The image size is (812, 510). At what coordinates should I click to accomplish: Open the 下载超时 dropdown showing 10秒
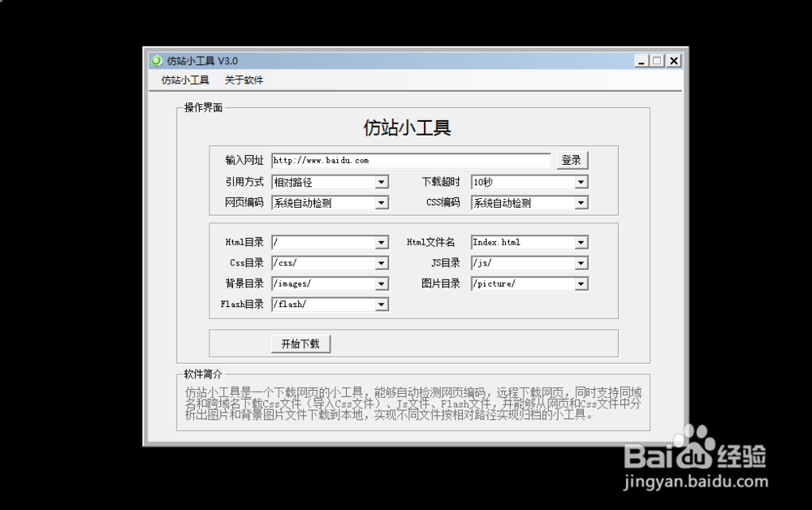582,182
